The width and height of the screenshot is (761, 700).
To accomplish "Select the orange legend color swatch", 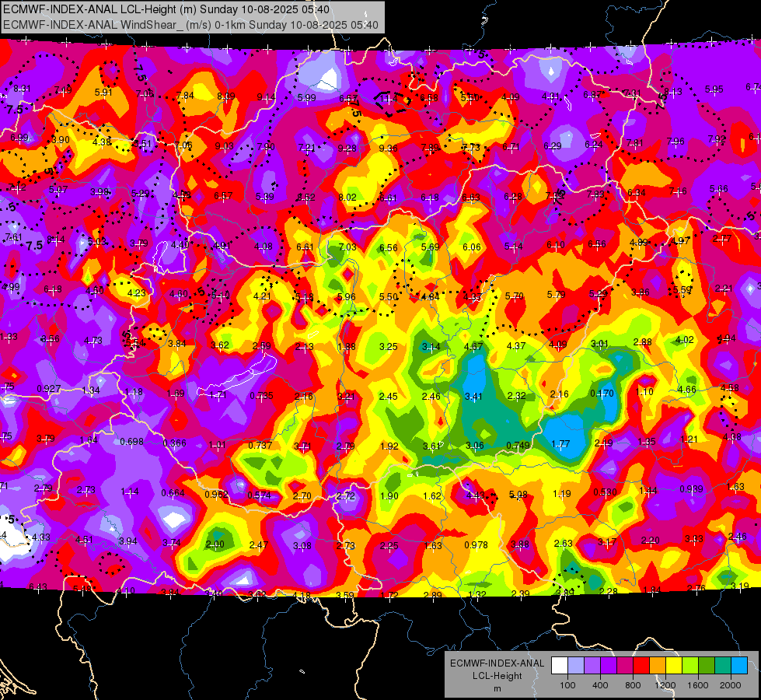I will coord(658,666).
